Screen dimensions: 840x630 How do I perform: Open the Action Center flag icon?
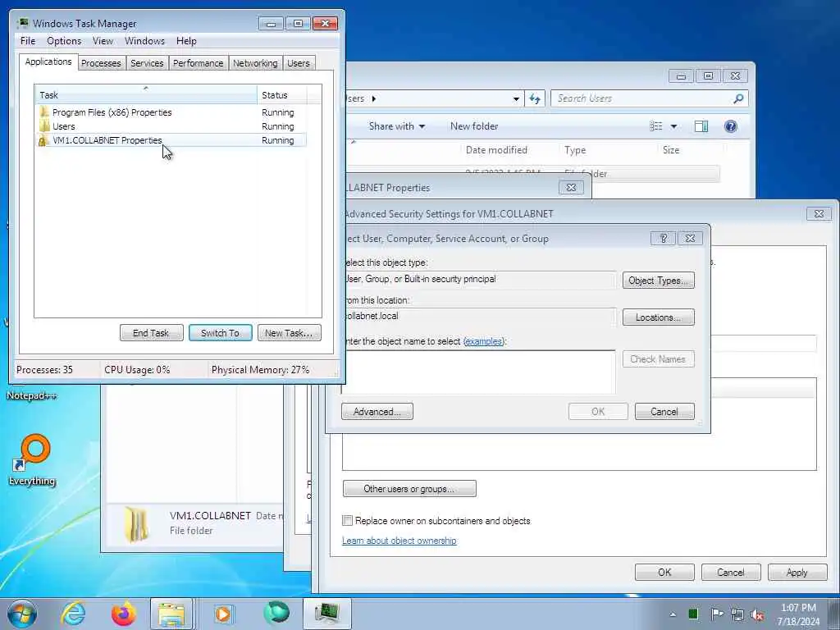point(717,614)
